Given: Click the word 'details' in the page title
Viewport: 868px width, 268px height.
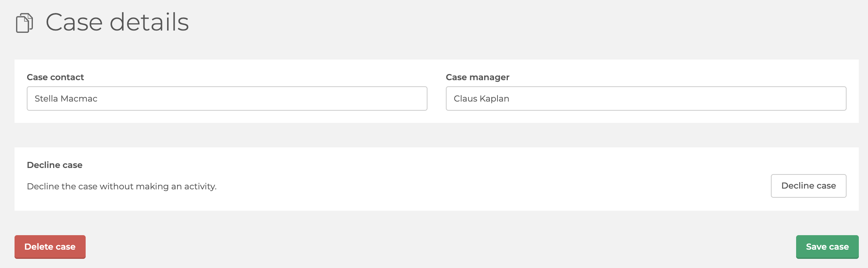Looking at the screenshot, I should pos(149,22).
